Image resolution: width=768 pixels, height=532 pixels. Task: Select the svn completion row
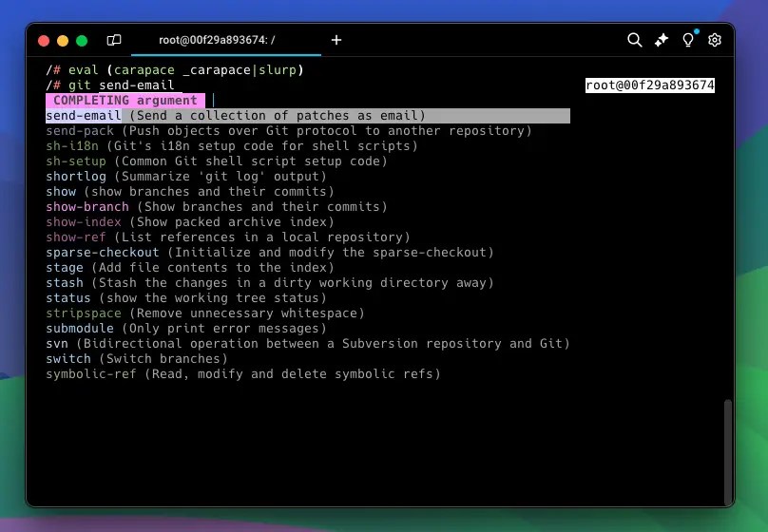coord(308,343)
